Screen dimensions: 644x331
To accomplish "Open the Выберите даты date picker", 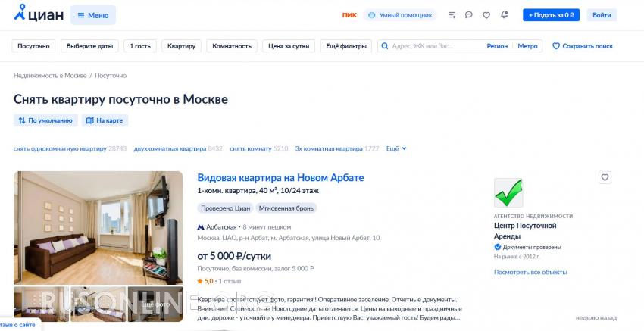I will pos(89,46).
